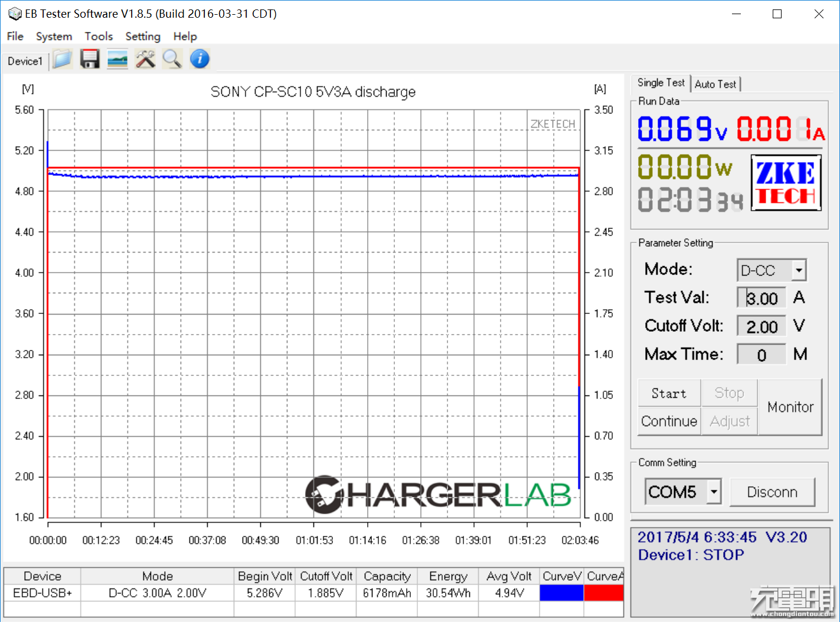Click the 00.00W power readout
The height and width of the screenshot is (622, 840).
point(685,167)
